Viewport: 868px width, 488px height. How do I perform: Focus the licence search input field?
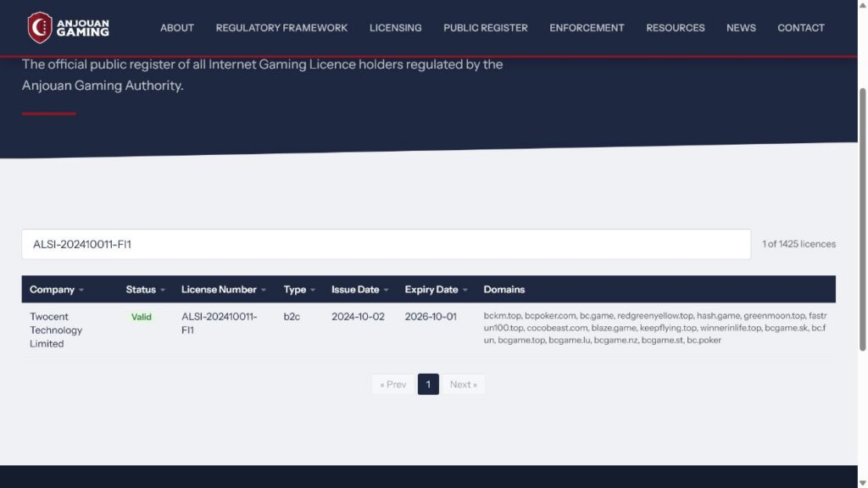[x=386, y=244]
